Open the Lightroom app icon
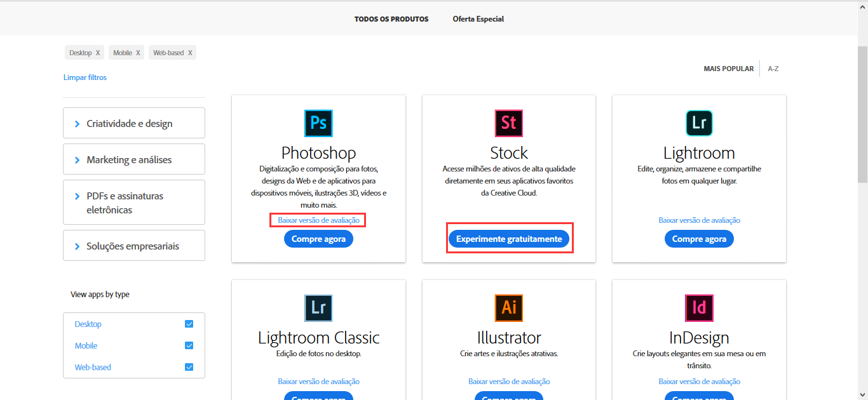Screen dimensions: 868x400 coord(698,123)
